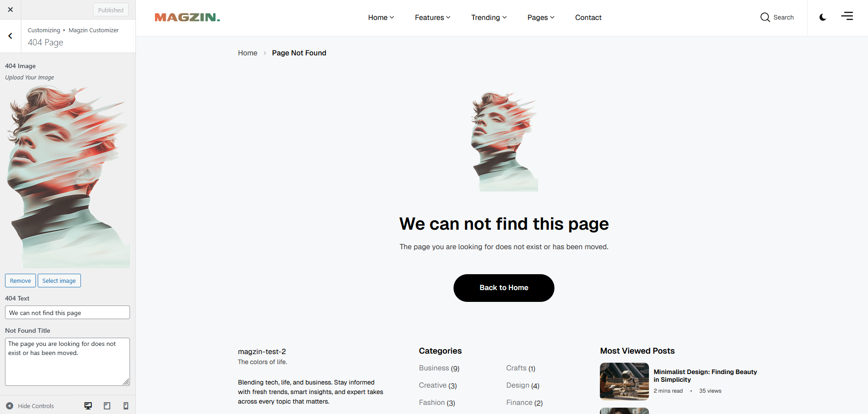Switch to desktop preview device icon

pyautogui.click(x=88, y=406)
